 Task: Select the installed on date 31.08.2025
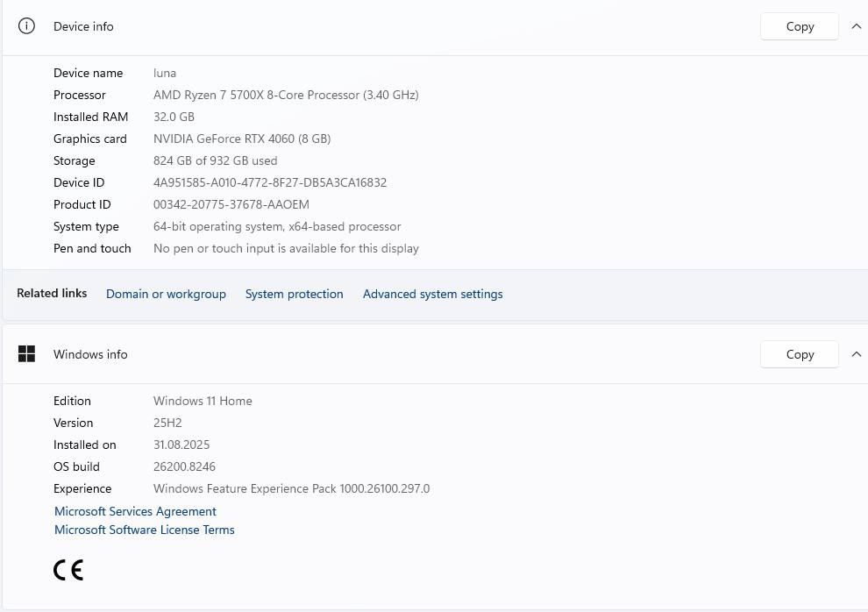181,445
